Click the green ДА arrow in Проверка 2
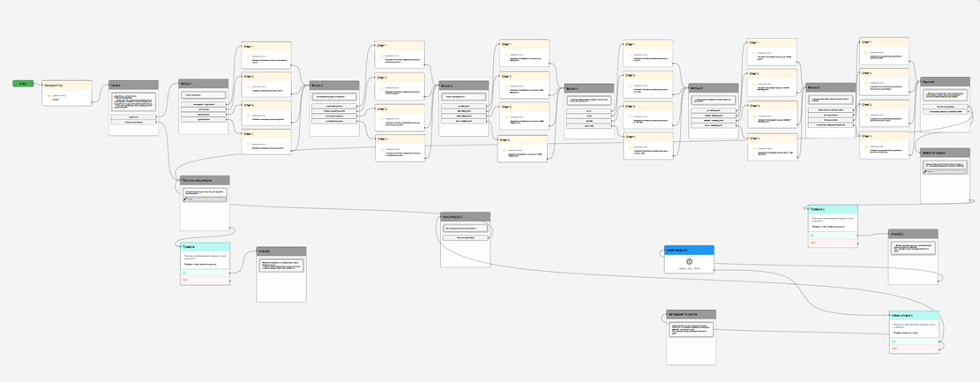980x382 pixels. pyautogui.click(x=812, y=235)
